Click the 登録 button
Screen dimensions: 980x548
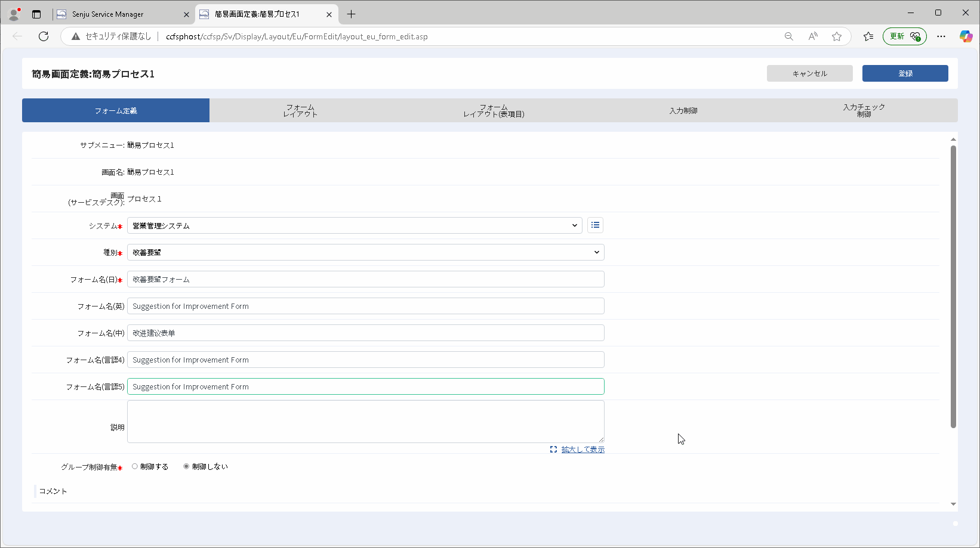tap(905, 73)
